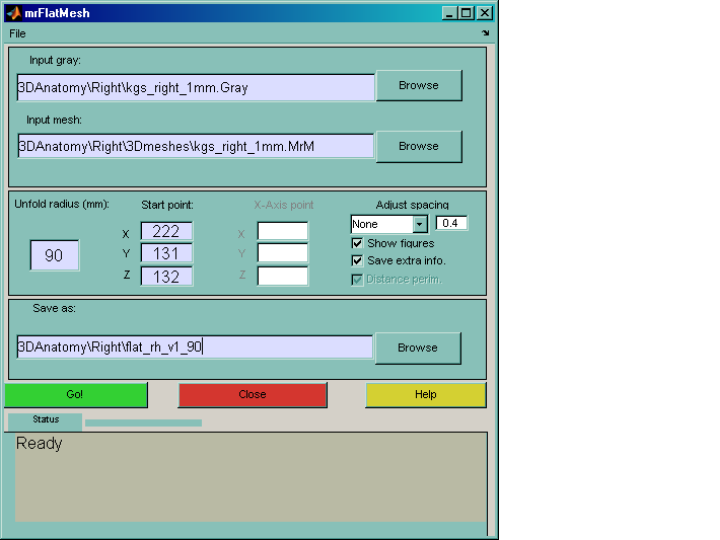Browse for the input mesh file
720x540 pixels.
coord(418,146)
